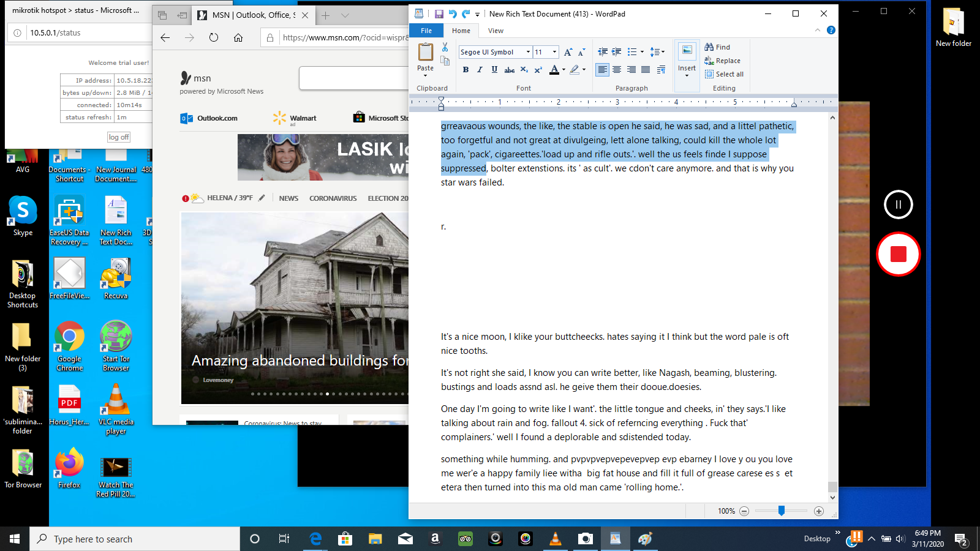This screenshot has height=551, width=980.
Task: Undo the last action in WordPad
Action: (x=453, y=13)
